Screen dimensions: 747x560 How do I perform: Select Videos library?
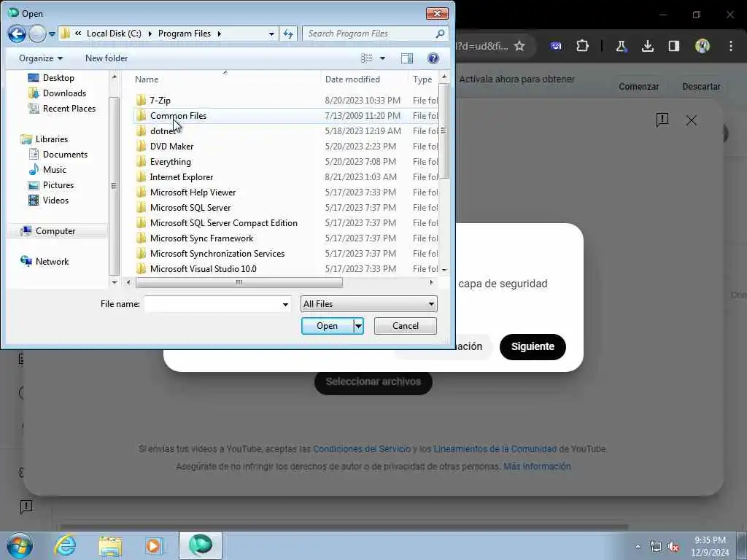coord(55,200)
